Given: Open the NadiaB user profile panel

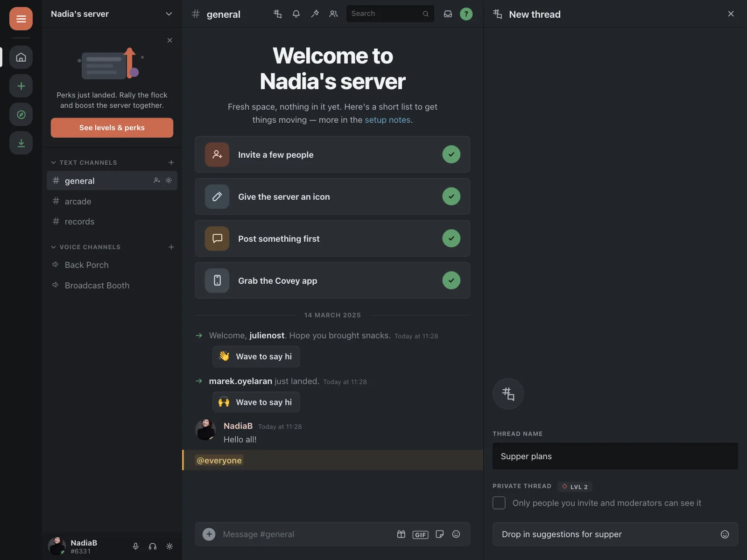Looking at the screenshot, I should 73,546.
